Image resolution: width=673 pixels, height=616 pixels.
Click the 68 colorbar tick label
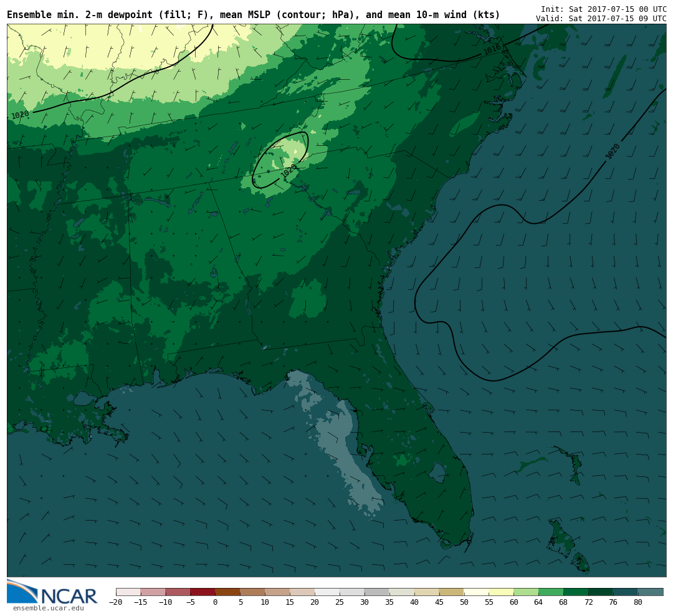pyautogui.click(x=564, y=602)
